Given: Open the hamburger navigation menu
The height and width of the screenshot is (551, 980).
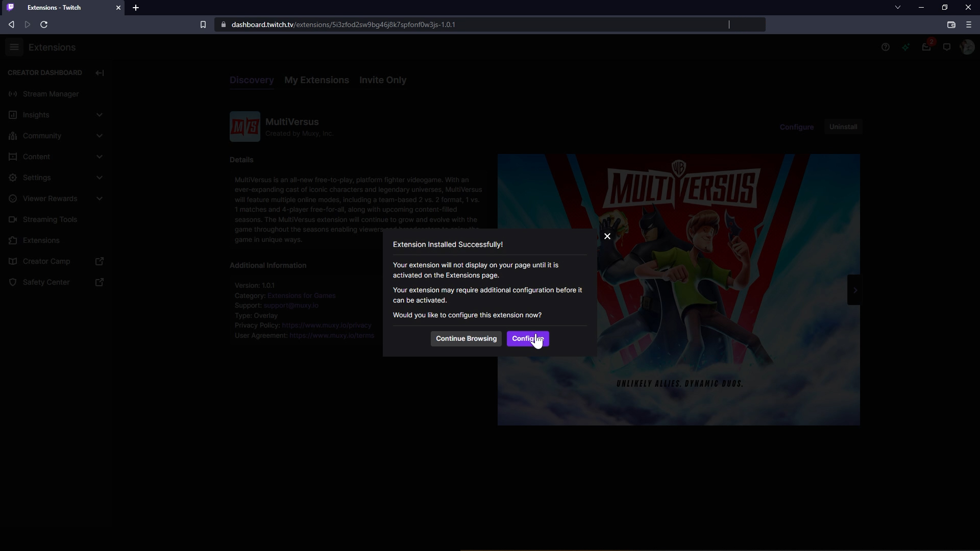Looking at the screenshot, I should coord(14,47).
